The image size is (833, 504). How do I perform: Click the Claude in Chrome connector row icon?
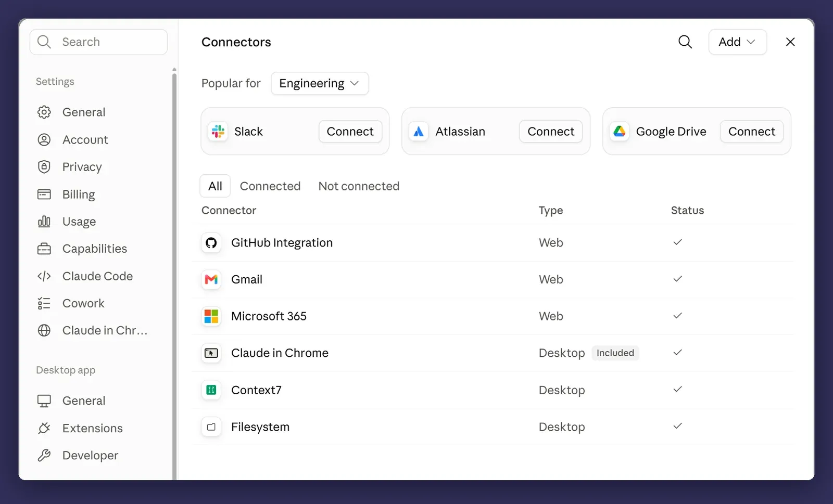pyautogui.click(x=211, y=353)
